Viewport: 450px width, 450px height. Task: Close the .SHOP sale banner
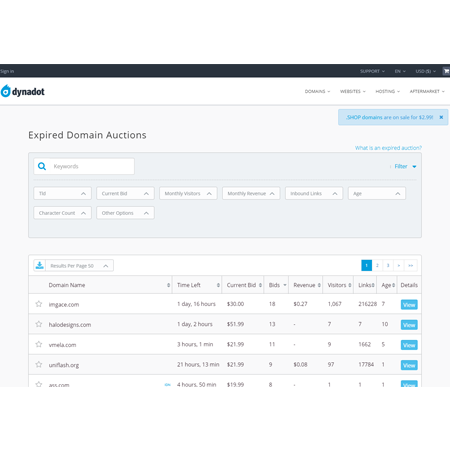pyautogui.click(x=441, y=117)
